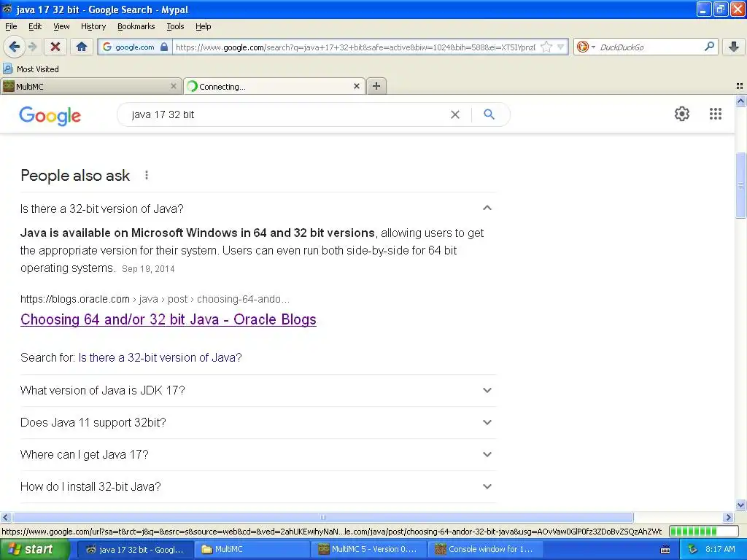
Task: Open Google quick settings gear
Action: (x=682, y=114)
